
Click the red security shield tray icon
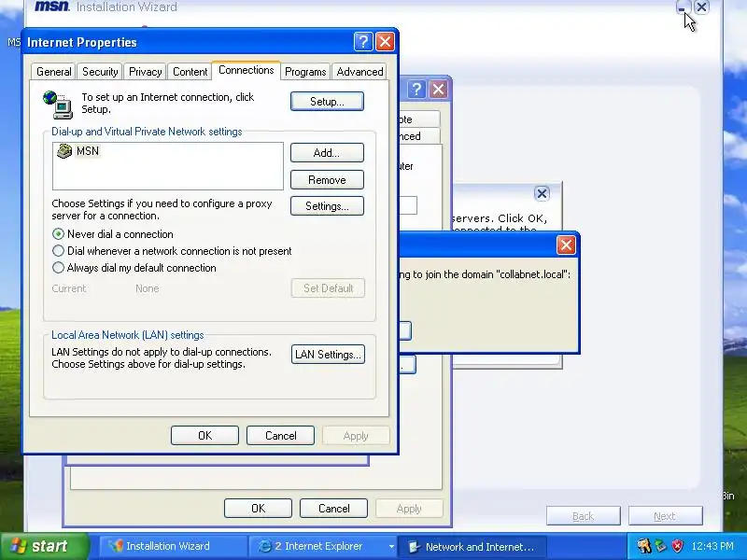coord(677,546)
